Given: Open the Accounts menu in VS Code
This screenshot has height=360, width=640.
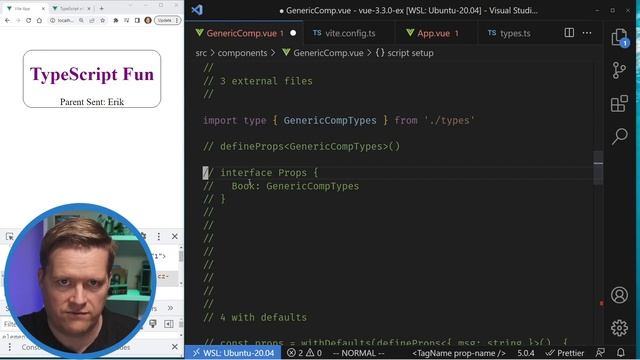Looking at the screenshot, I should (x=619, y=295).
